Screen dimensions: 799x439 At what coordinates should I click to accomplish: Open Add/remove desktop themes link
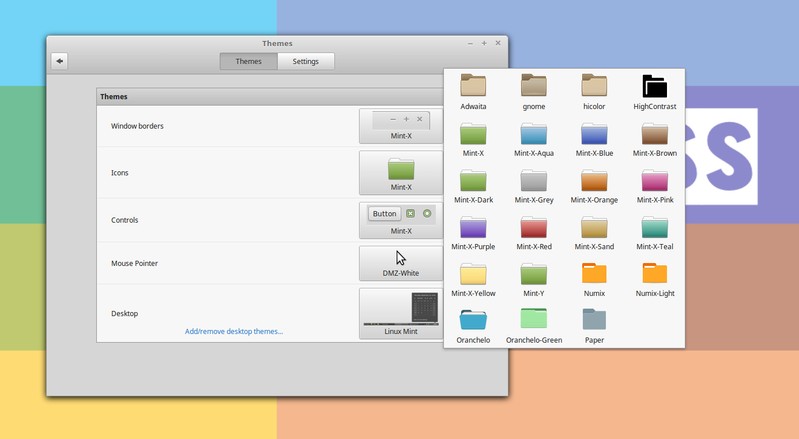pyautogui.click(x=234, y=331)
